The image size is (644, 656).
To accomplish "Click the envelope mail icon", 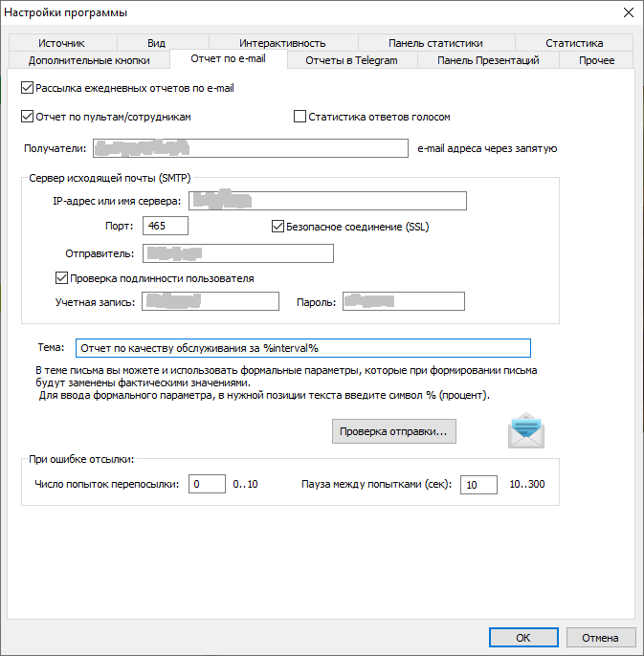I will tap(525, 431).
